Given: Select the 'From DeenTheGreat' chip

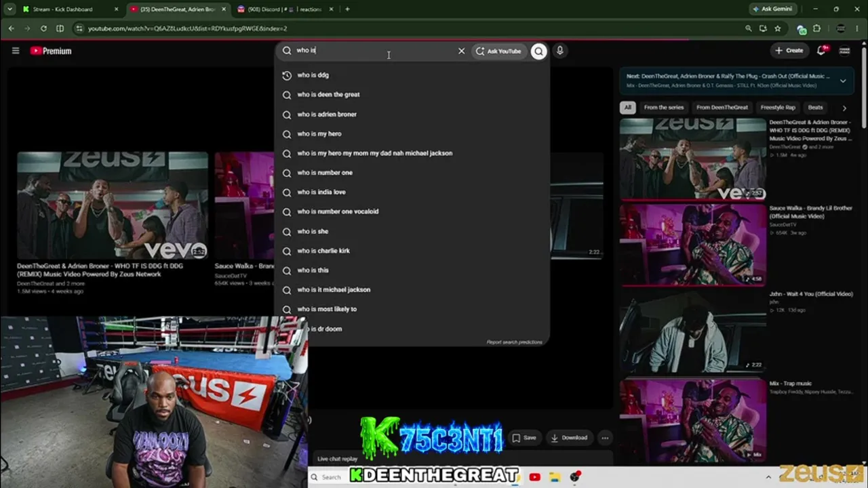Looking at the screenshot, I should (x=722, y=107).
